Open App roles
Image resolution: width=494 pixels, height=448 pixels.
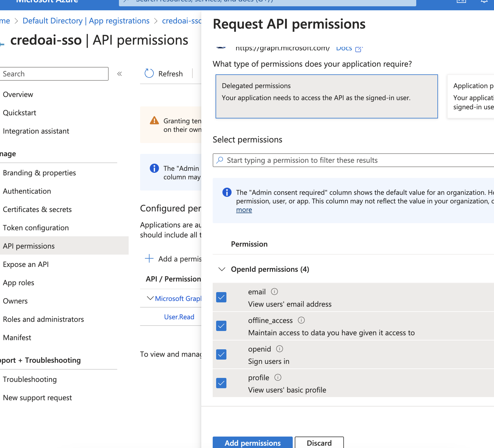click(x=19, y=283)
